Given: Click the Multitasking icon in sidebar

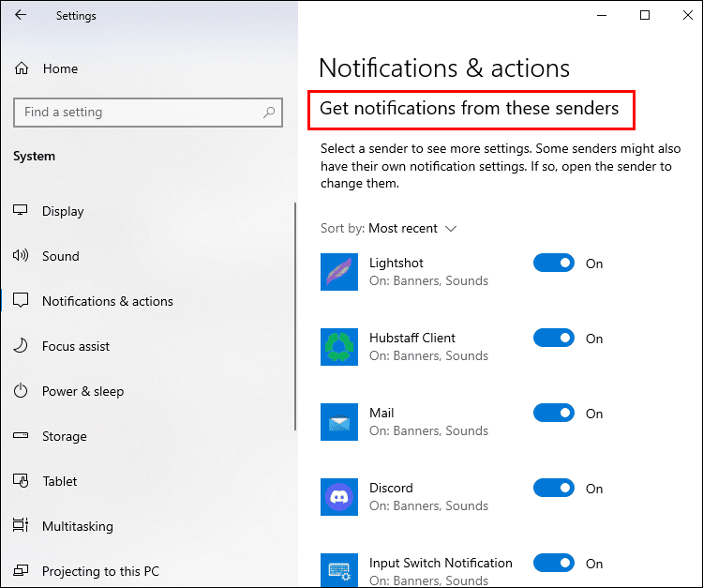Looking at the screenshot, I should (21, 525).
